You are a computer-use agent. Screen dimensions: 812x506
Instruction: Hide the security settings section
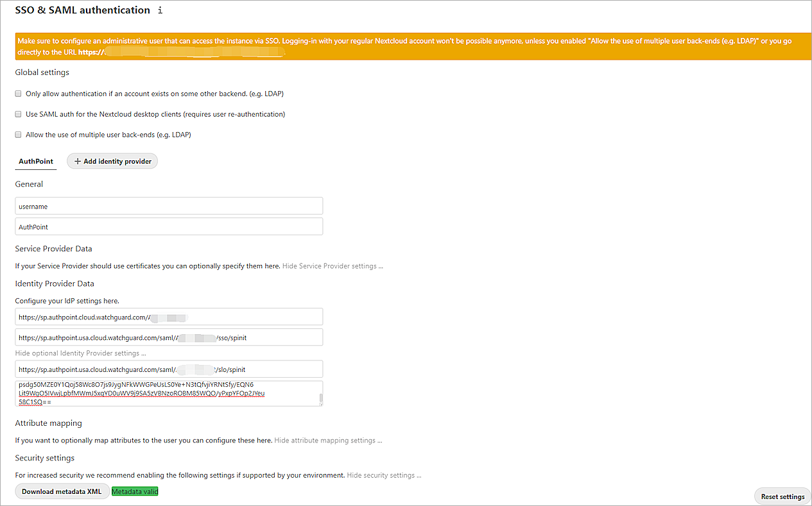click(383, 475)
